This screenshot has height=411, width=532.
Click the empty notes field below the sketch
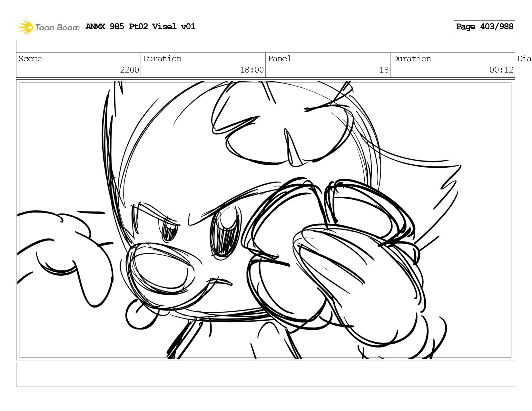click(265, 375)
